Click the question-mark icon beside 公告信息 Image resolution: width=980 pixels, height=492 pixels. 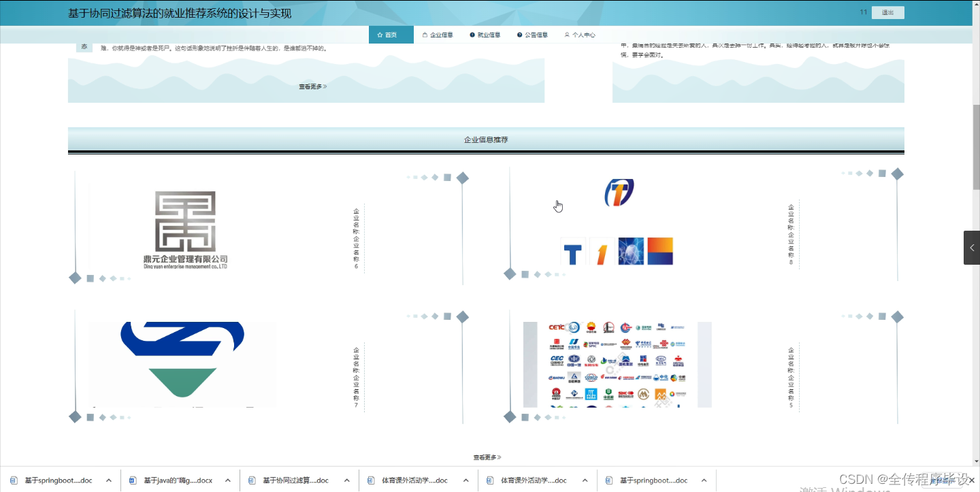coord(519,34)
